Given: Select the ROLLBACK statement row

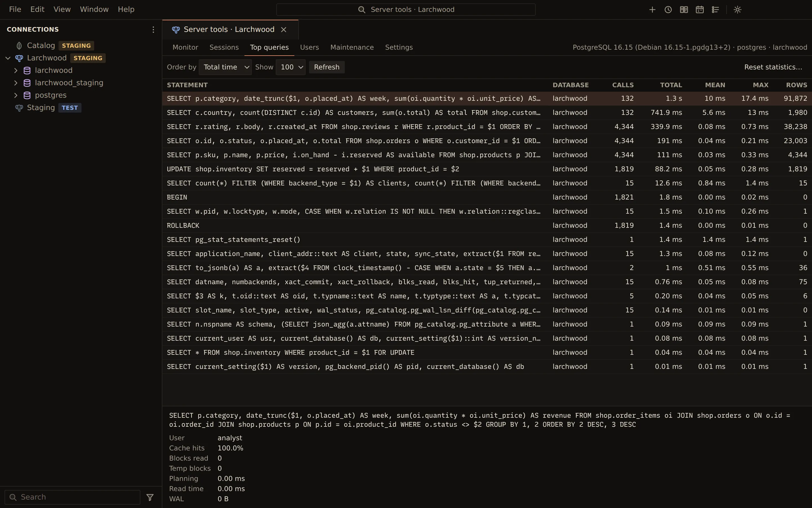Looking at the screenshot, I should click(487, 225).
